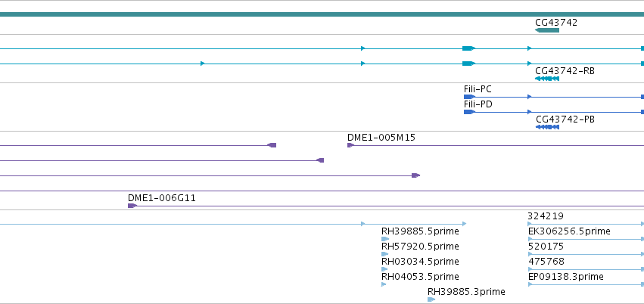Image resolution: width=644 pixels, height=304 pixels.
Task: Select the DME1-005M15 purple start marker
Action: click(x=350, y=145)
